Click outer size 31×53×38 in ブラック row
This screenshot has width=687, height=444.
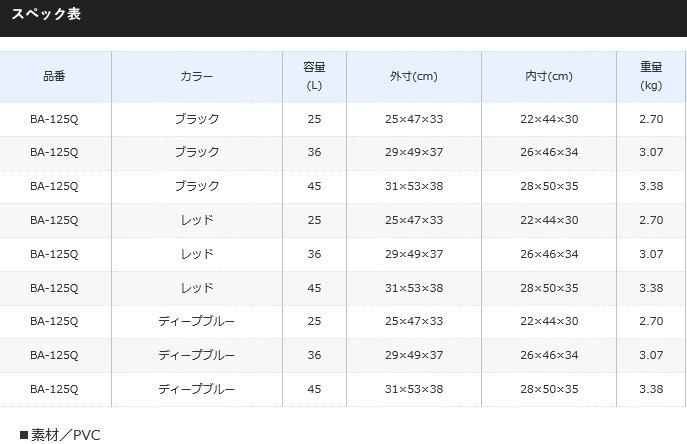(413, 186)
